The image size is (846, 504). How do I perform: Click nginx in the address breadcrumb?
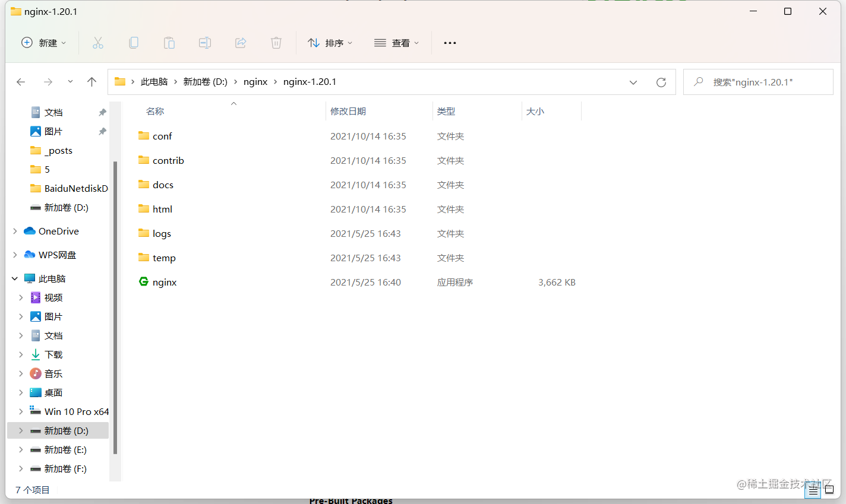[255, 82]
